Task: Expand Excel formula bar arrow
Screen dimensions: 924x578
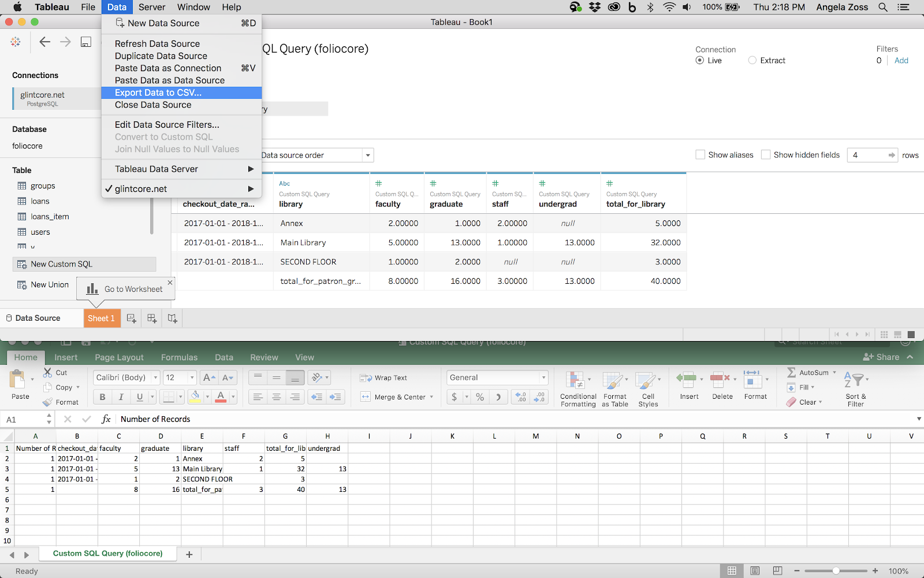Action: click(x=919, y=419)
